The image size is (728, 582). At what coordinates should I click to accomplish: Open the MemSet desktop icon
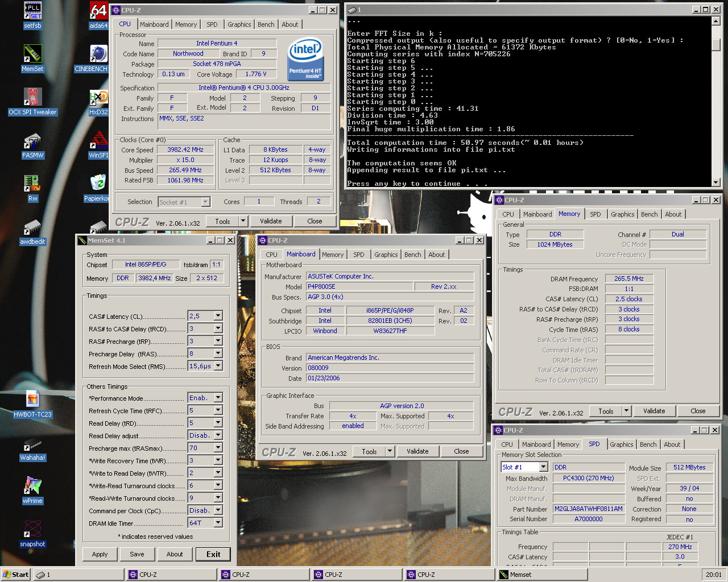(x=32, y=58)
